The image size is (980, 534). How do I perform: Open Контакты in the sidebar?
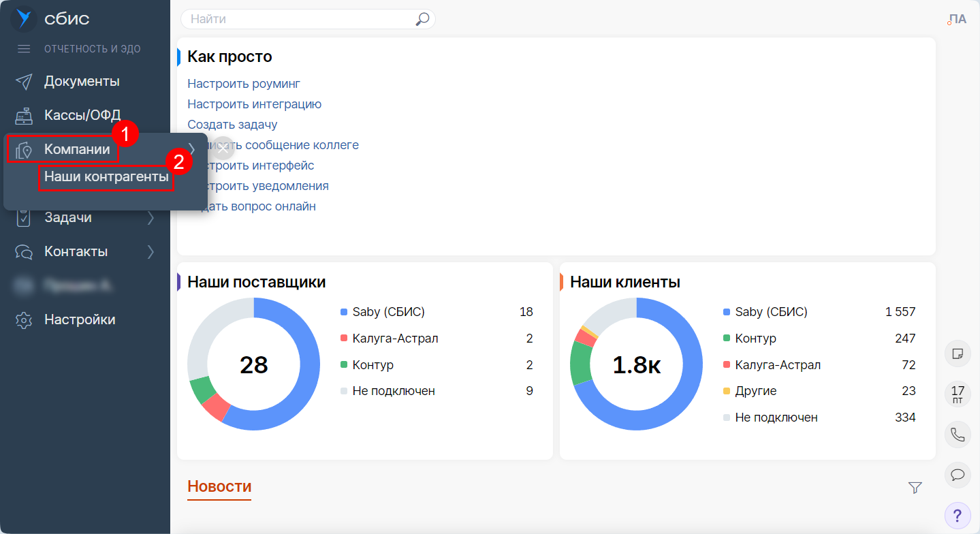tap(76, 251)
